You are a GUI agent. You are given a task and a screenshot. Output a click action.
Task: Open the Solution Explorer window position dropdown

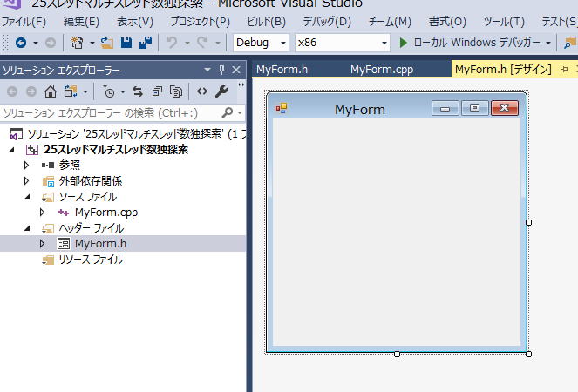pos(207,70)
